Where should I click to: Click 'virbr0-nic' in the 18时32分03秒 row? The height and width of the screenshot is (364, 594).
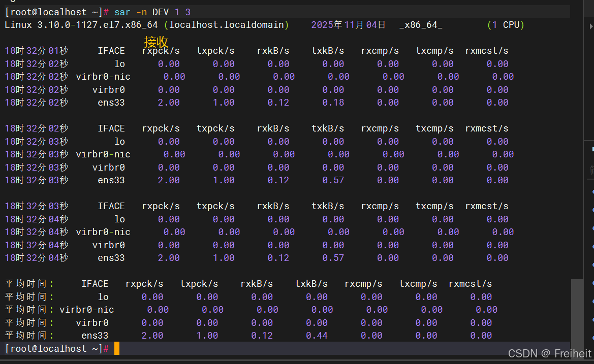coord(103,154)
